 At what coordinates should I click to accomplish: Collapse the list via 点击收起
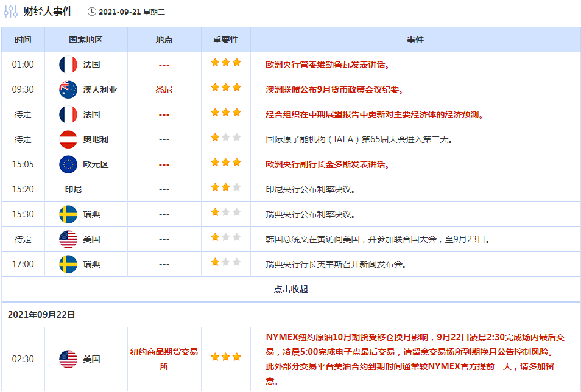[290, 289]
